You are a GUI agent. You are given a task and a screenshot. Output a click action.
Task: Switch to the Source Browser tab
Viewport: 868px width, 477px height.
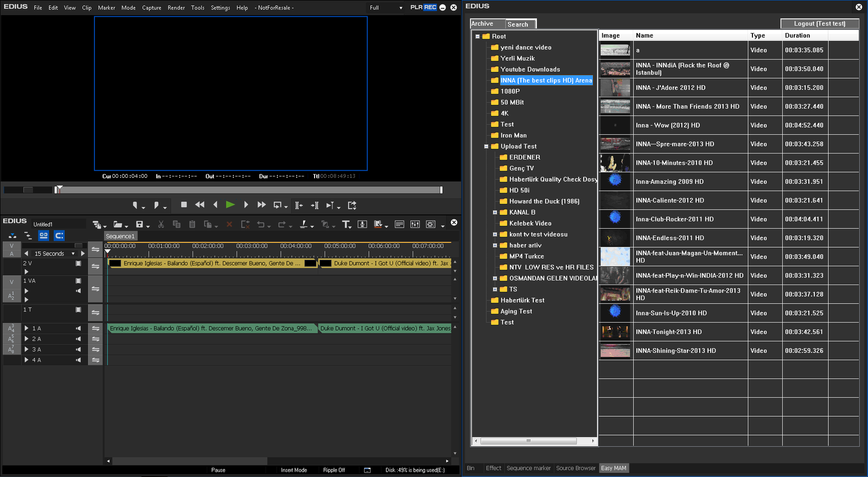(576, 468)
